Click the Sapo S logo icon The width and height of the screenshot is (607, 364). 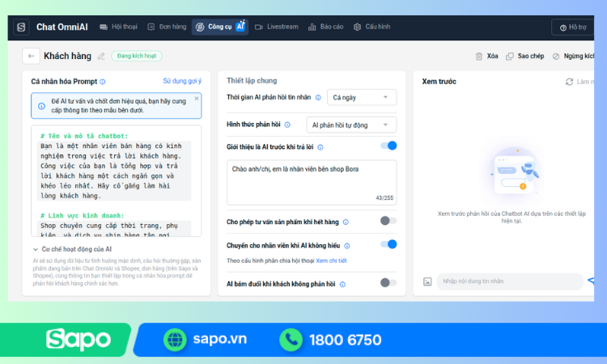21,27
